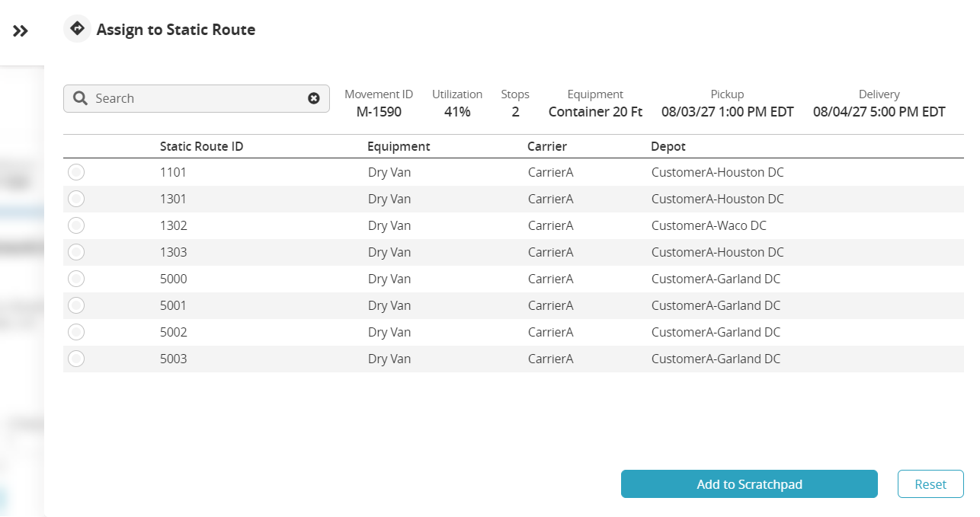Select radio button for static route 1303
The height and width of the screenshot is (517, 980).
(76, 252)
